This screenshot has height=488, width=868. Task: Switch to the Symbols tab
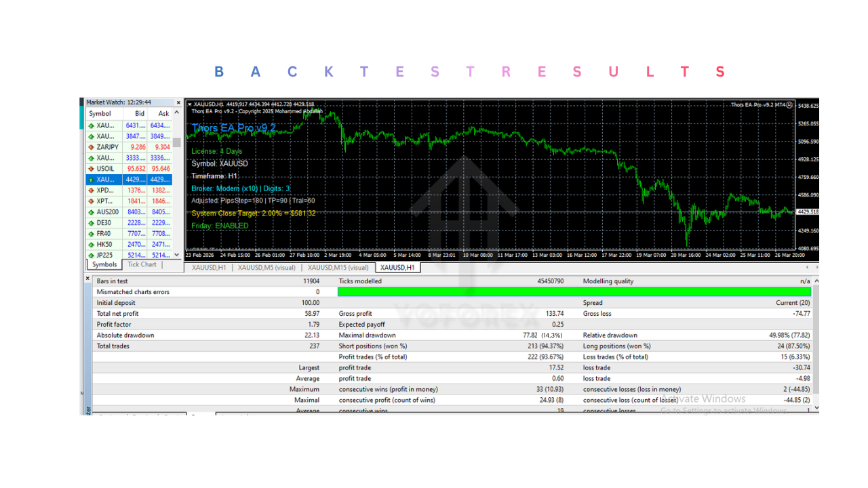click(104, 264)
